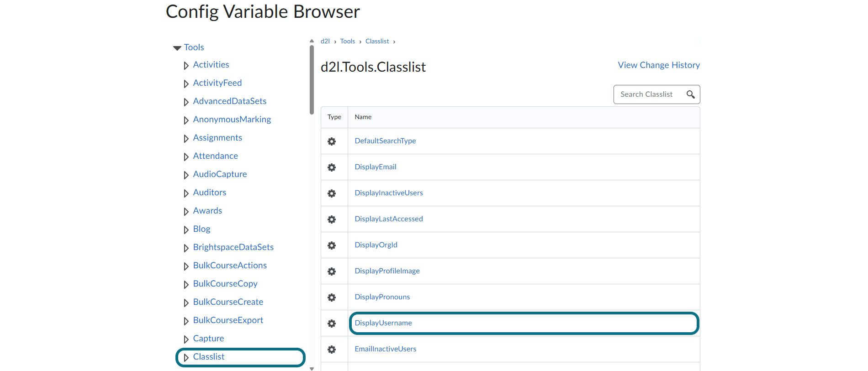Open the EmailInactiveUsers variable
Viewport: 868px width, 371px height.
coord(386,349)
